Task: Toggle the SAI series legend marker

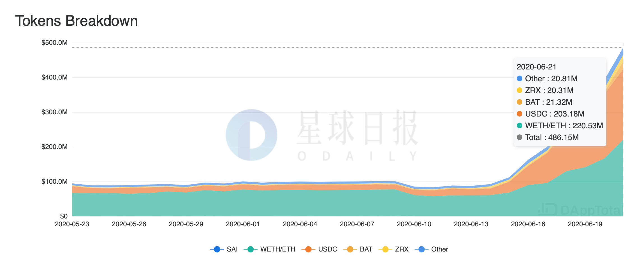Action: tap(217, 249)
